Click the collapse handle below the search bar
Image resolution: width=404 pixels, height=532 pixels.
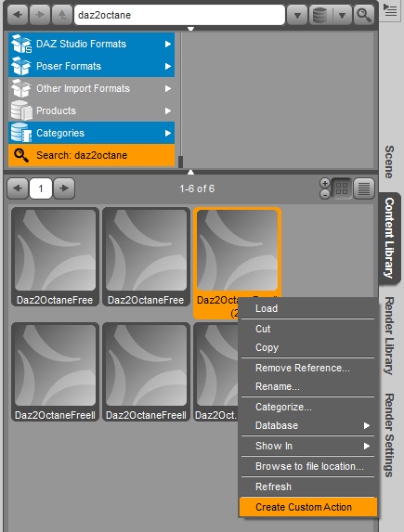click(190, 29)
